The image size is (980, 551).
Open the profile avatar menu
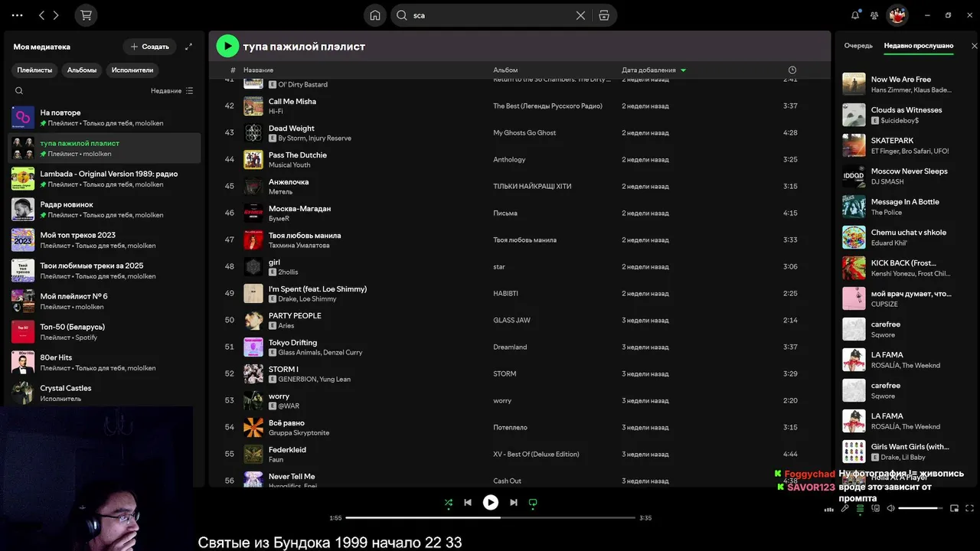897,15
